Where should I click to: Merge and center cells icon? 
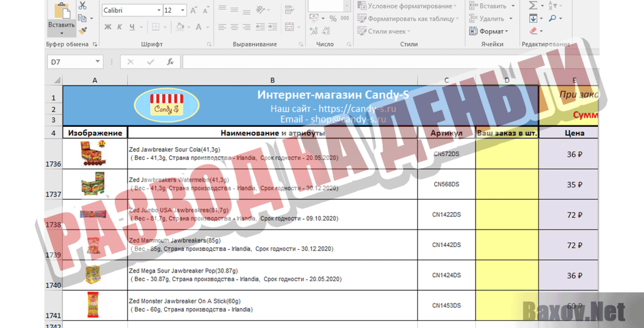click(289, 27)
